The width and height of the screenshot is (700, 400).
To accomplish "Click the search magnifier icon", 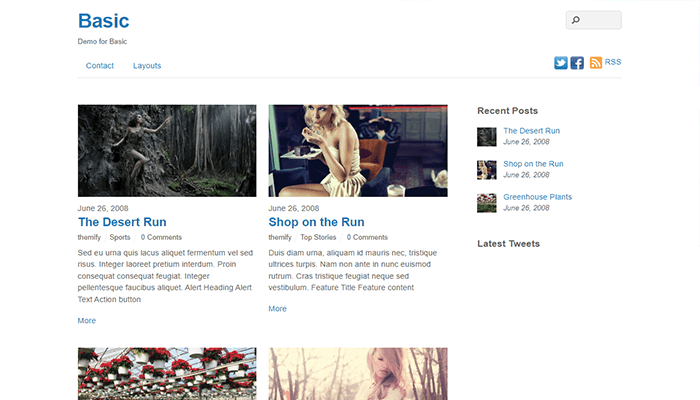I will [x=576, y=20].
